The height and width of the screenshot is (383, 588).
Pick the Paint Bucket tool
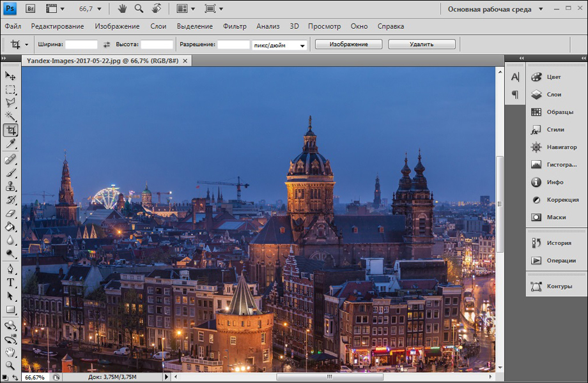pyautogui.click(x=10, y=227)
